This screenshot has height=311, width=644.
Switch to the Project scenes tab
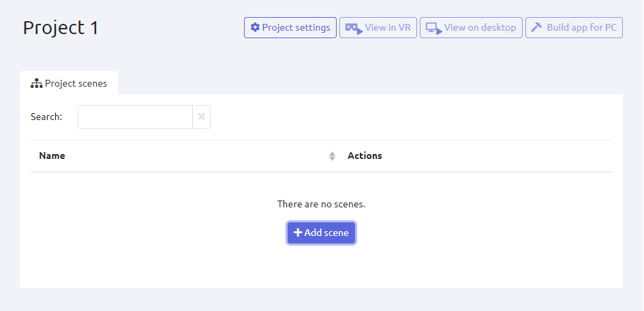[69, 83]
